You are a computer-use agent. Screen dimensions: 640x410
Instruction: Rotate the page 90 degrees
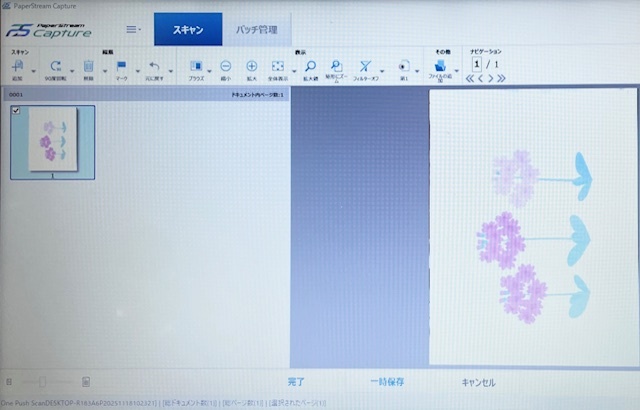(56, 66)
